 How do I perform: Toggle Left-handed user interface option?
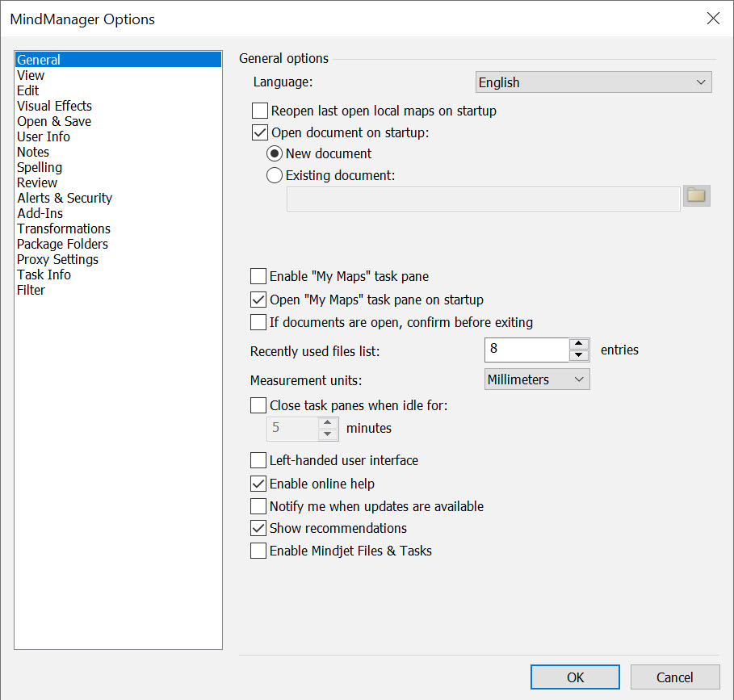[x=258, y=461]
